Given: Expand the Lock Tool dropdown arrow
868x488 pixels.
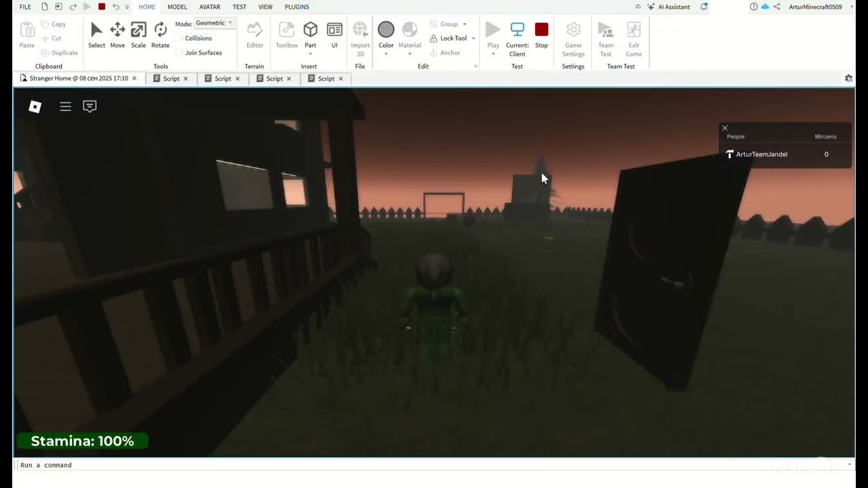Looking at the screenshot, I should pyautogui.click(x=473, y=39).
